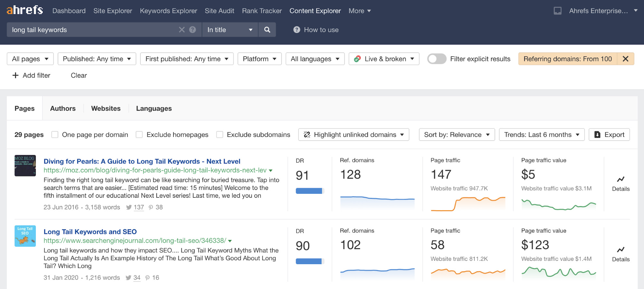Click the search magnifier icon button
644x289 pixels.
click(x=267, y=30)
